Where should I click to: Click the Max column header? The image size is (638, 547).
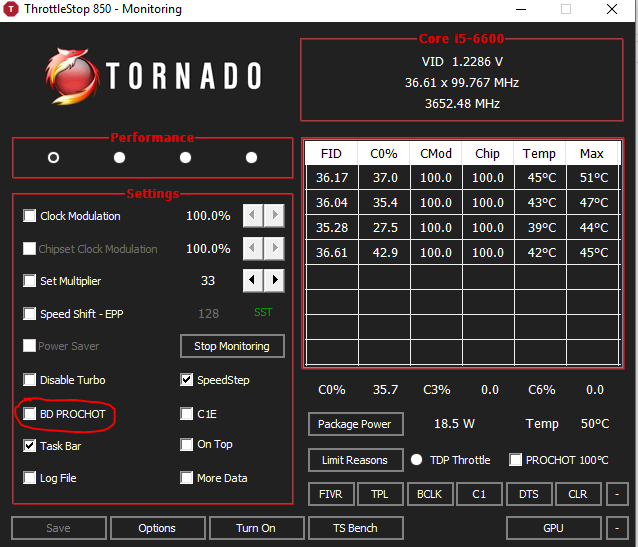click(x=592, y=153)
